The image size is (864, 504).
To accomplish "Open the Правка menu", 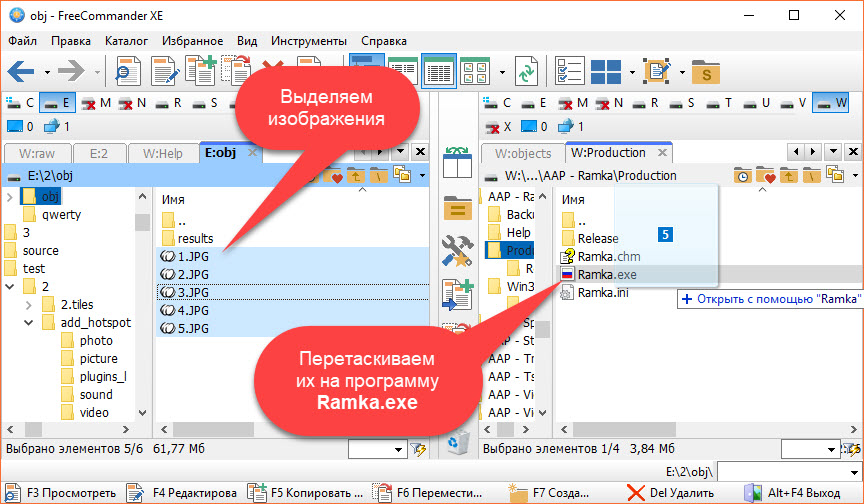I will coord(71,41).
